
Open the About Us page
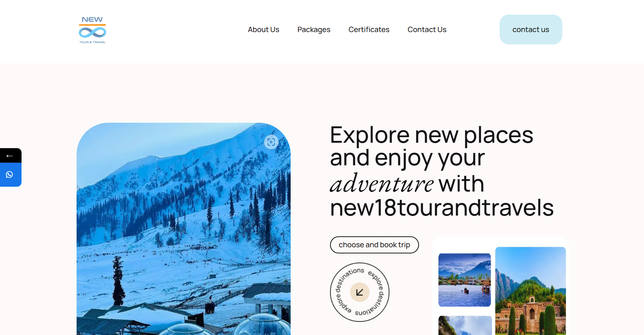pos(263,29)
